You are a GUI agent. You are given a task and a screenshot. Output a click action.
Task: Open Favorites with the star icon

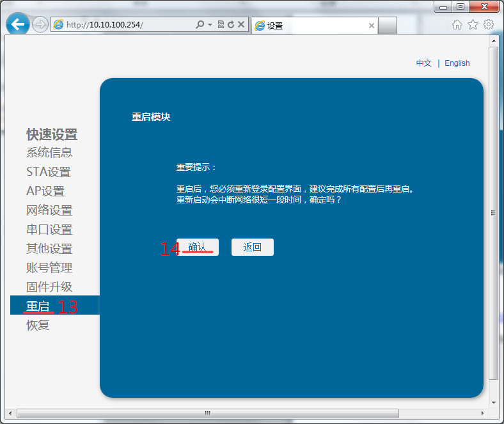click(473, 25)
